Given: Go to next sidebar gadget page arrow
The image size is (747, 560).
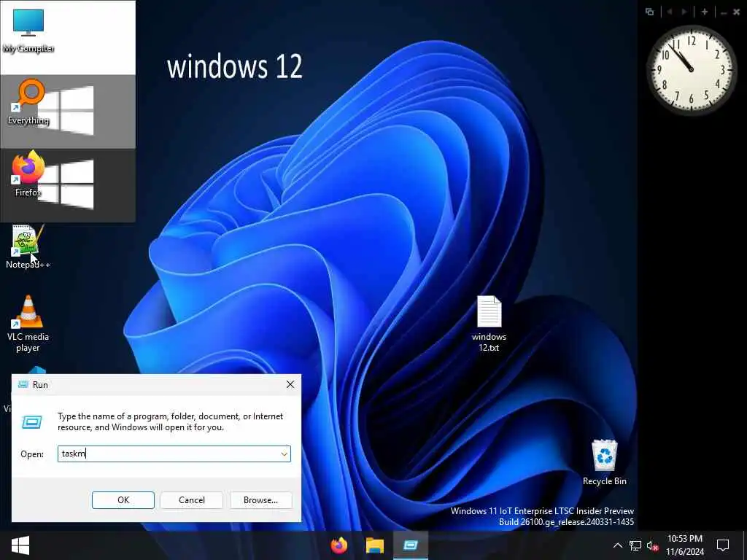Looking at the screenshot, I should click(684, 12).
